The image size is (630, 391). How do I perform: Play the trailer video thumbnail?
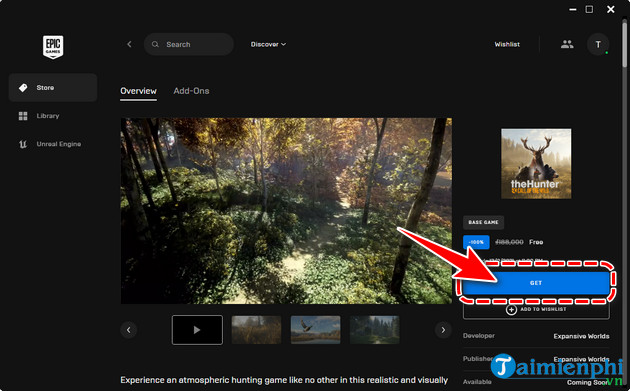pos(197,330)
